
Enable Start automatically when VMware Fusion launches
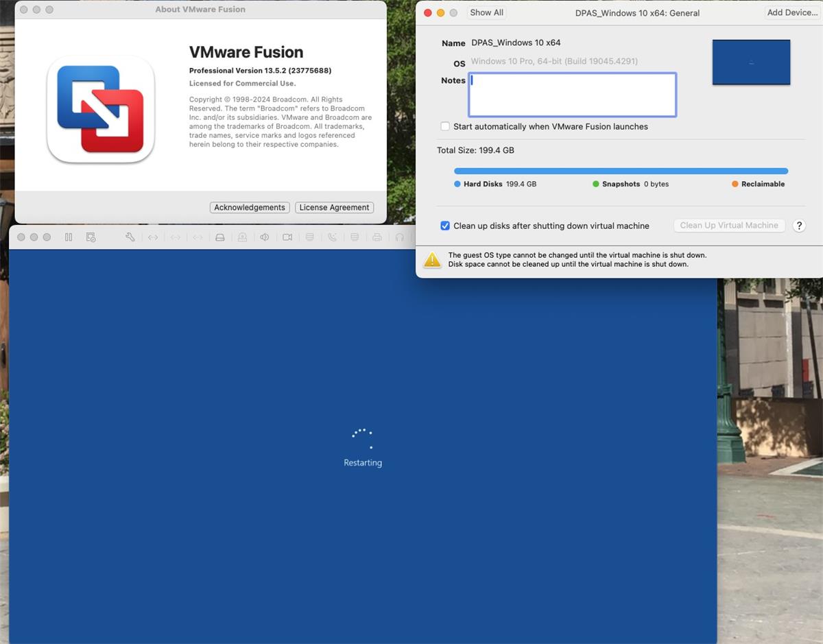point(445,126)
